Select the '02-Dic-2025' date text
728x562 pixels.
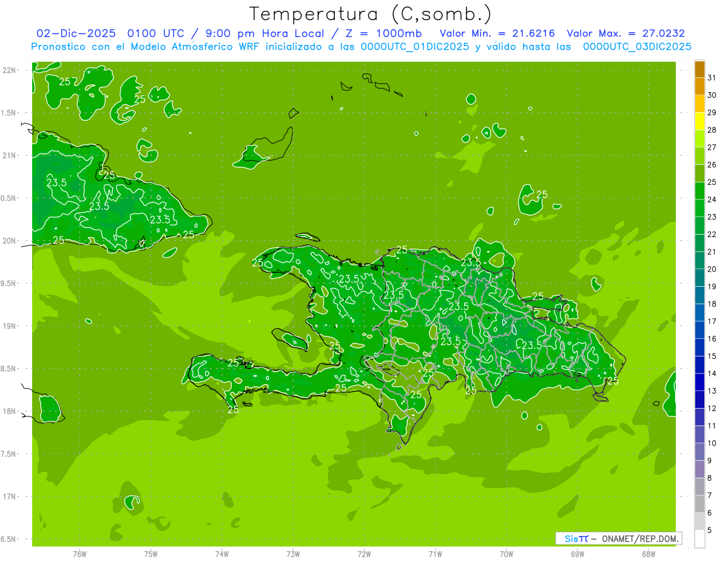click(77, 33)
